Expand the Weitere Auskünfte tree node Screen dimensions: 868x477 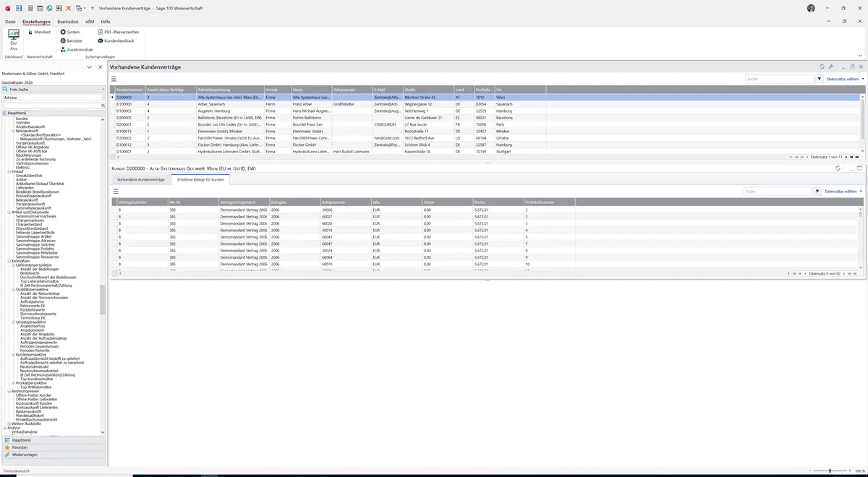click(x=9, y=424)
